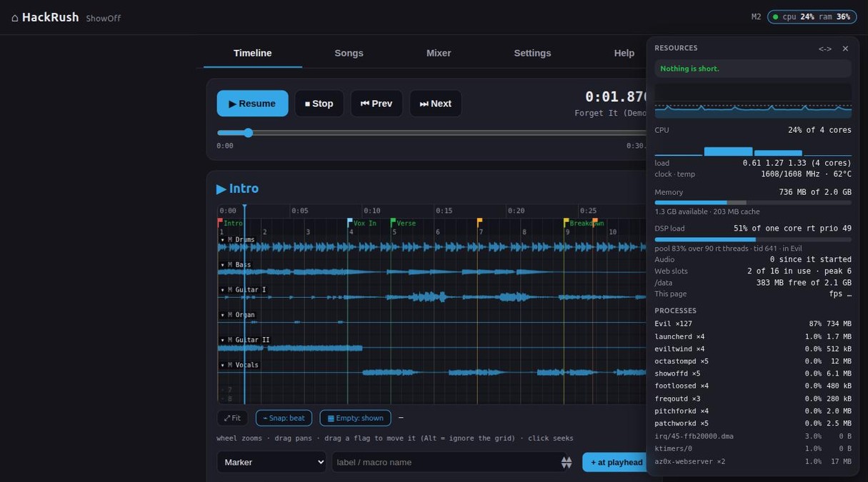This screenshot has width=868, height=482.
Task: Mute the Drums track
Action: pyautogui.click(x=230, y=240)
